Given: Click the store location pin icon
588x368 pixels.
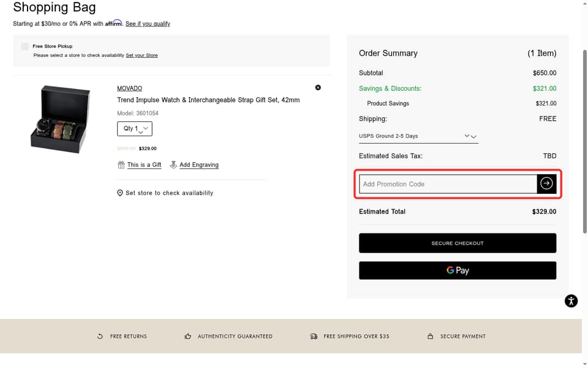Looking at the screenshot, I should click(x=120, y=193).
